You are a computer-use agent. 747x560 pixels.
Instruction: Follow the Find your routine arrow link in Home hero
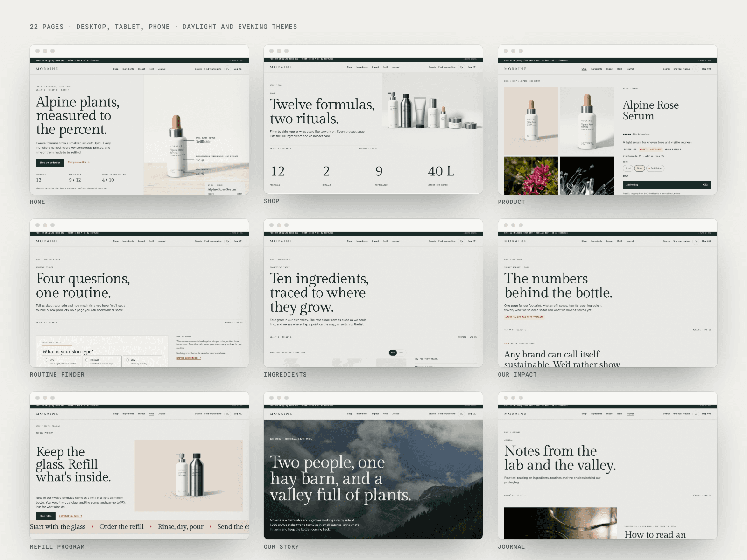pos(78,163)
